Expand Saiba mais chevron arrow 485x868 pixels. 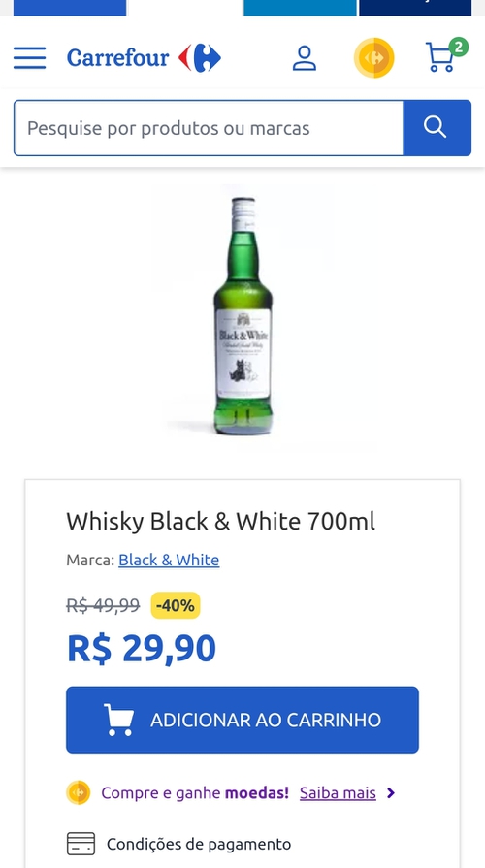pyautogui.click(x=391, y=792)
